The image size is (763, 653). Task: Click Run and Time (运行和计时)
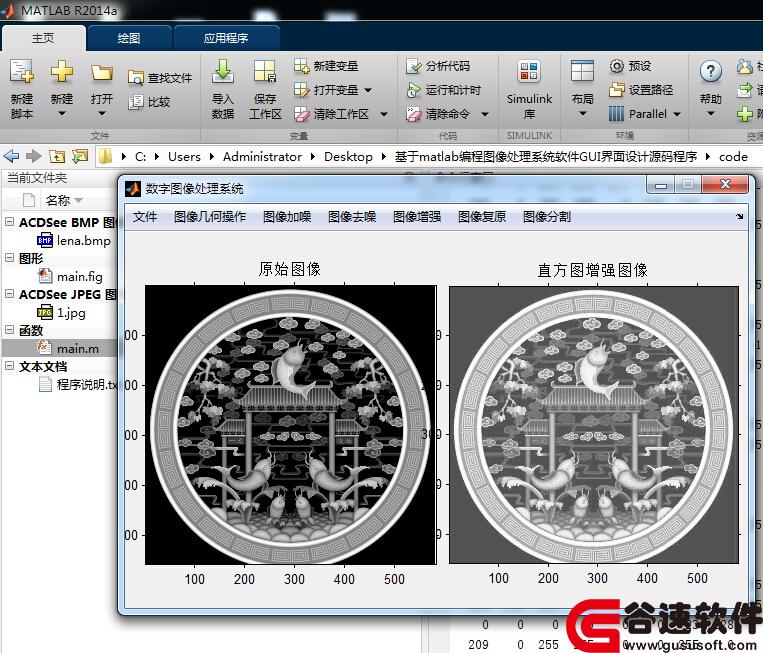(x=443, y=90)
